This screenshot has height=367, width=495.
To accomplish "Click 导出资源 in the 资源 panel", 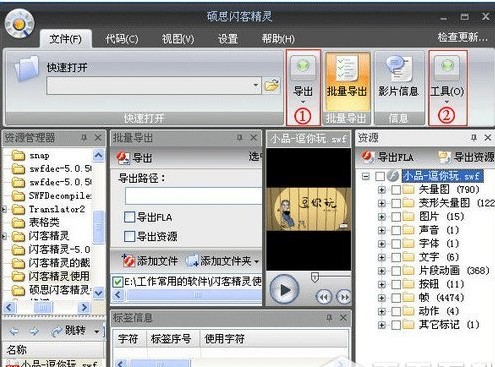I will coord(466,157).
